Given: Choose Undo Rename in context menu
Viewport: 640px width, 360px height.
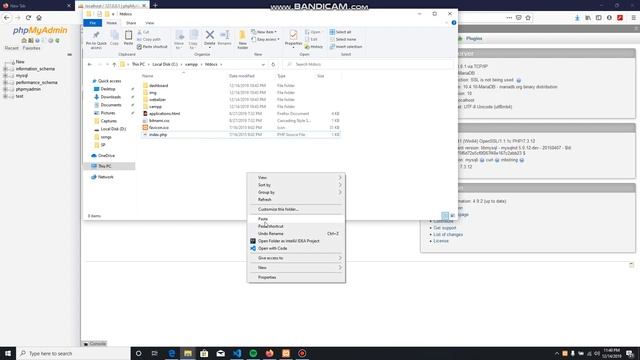Looking at the screenshot, I should (296, 233).
